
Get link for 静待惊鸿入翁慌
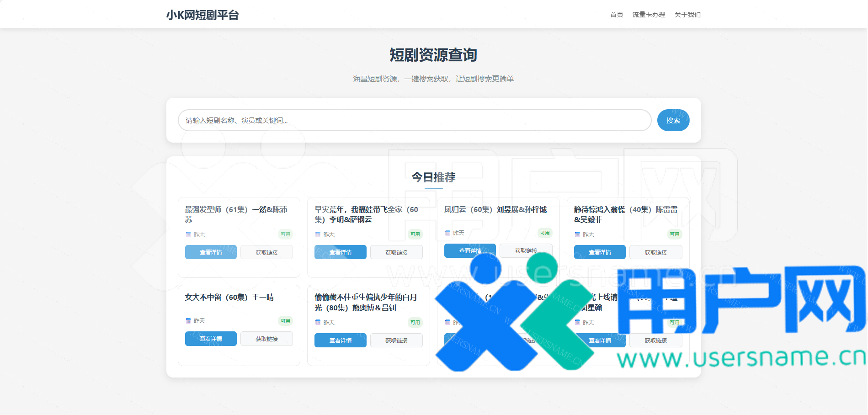[x=655, y=252]
